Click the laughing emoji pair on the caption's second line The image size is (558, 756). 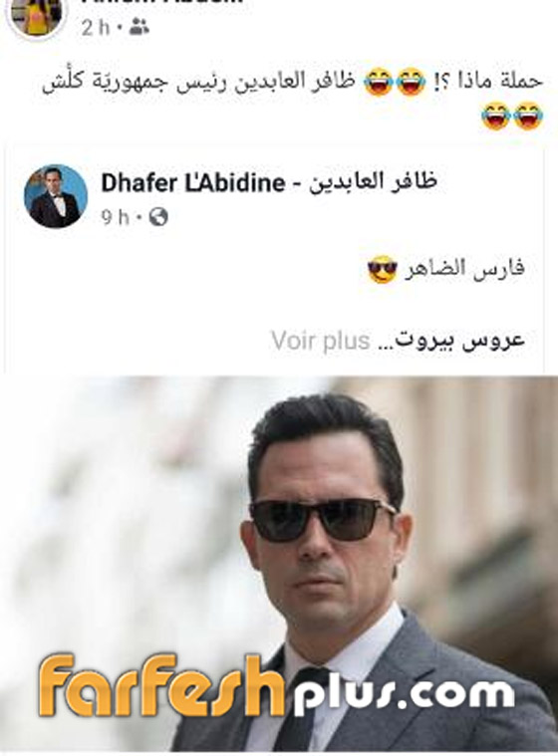(x=512, y=116)
